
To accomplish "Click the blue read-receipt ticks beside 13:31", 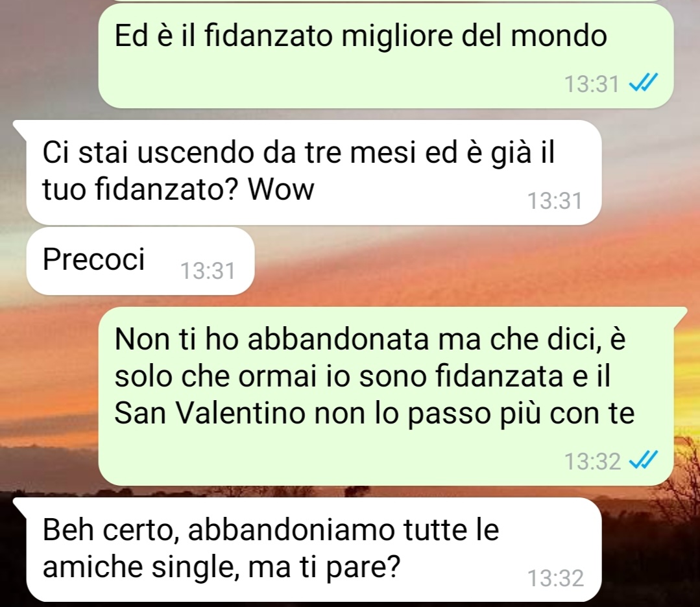I will pos(644,82).
